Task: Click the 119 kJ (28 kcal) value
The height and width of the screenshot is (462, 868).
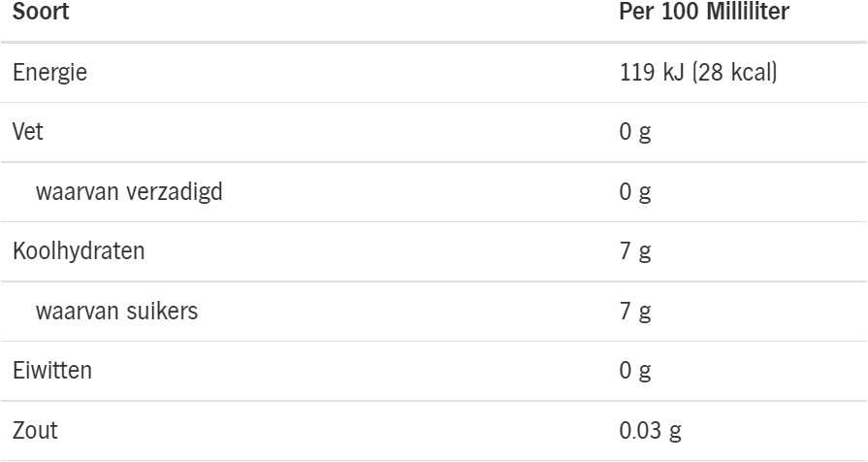Action: (x=698, y=73)
